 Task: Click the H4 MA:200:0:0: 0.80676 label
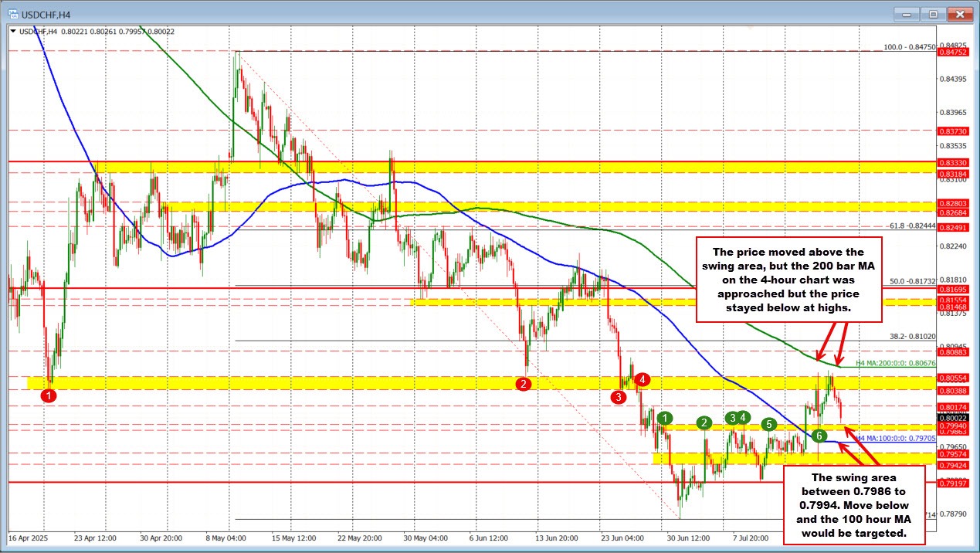pos(896,362)
